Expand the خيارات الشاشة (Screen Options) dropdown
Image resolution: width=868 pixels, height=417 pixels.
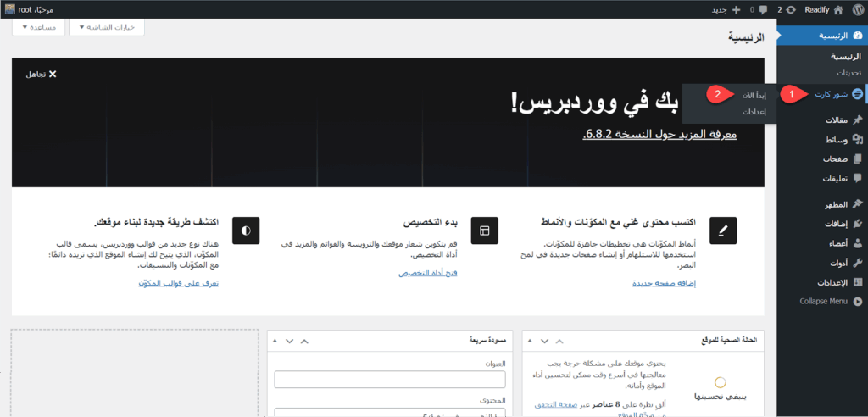coord(107,27)
